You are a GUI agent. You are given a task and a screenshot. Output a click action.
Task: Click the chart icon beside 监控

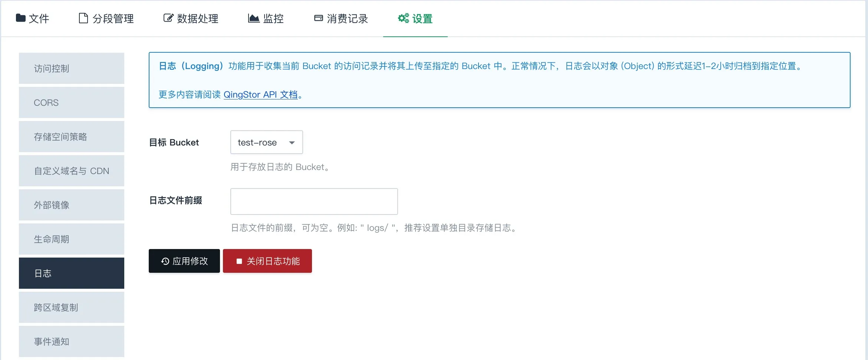254,18
